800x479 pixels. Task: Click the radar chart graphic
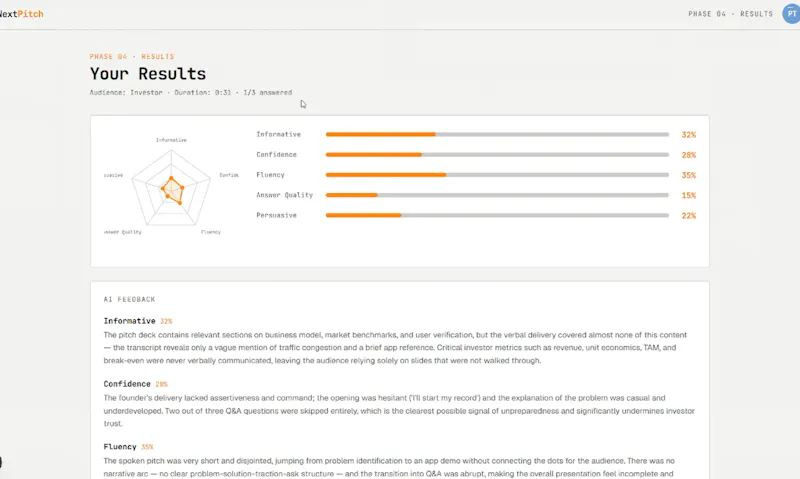pos(171,188)
